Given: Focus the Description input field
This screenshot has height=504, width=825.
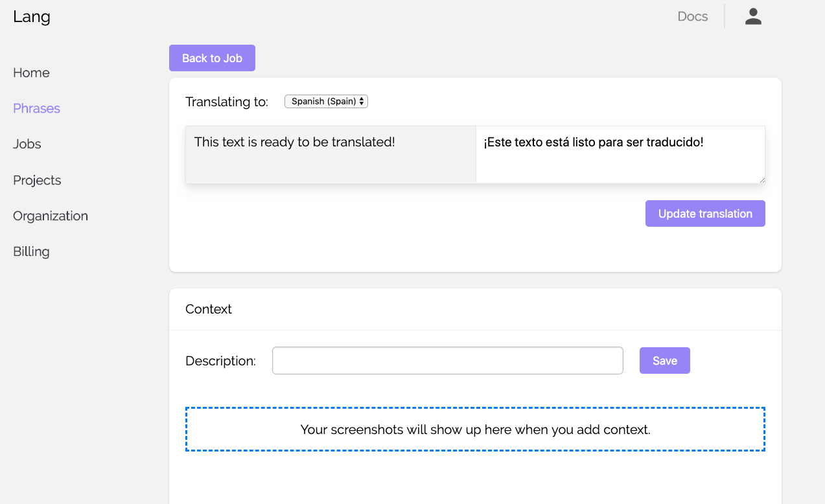Looking at the screenshot, I should [447, 361].
